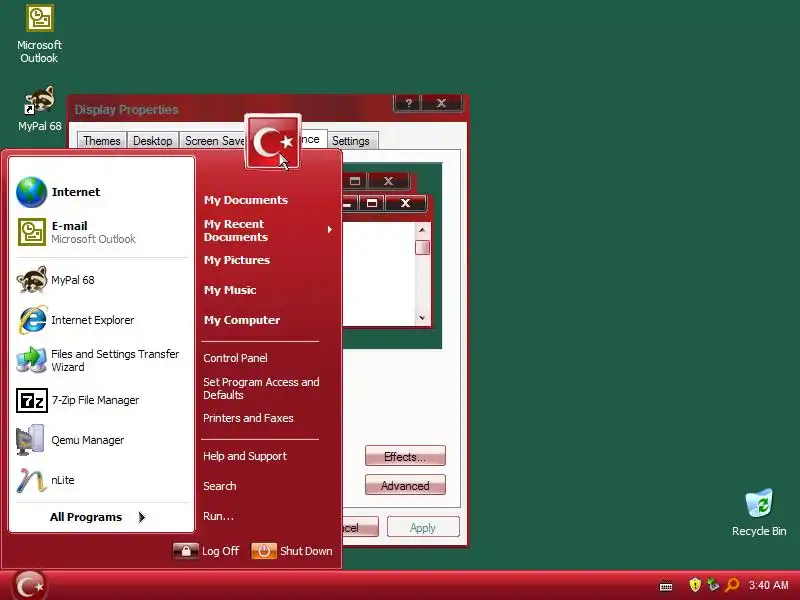Click the preview scrollbar thumb

(x=422, y=248)
